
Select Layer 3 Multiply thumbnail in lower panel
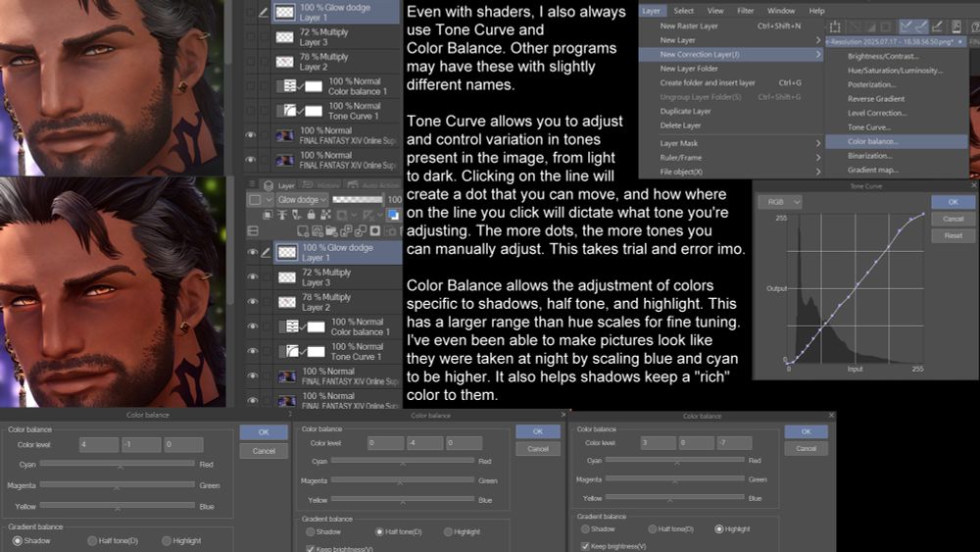[x=287, y=276]
